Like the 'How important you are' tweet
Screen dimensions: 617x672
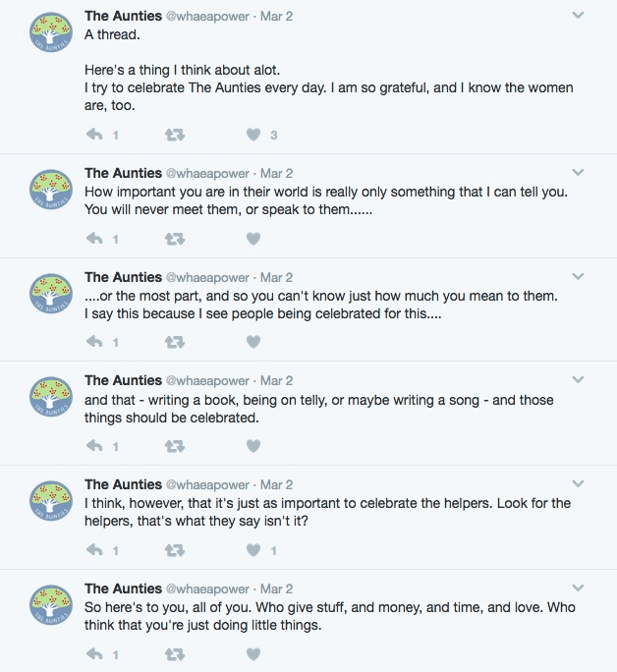(x=253, y=238)
